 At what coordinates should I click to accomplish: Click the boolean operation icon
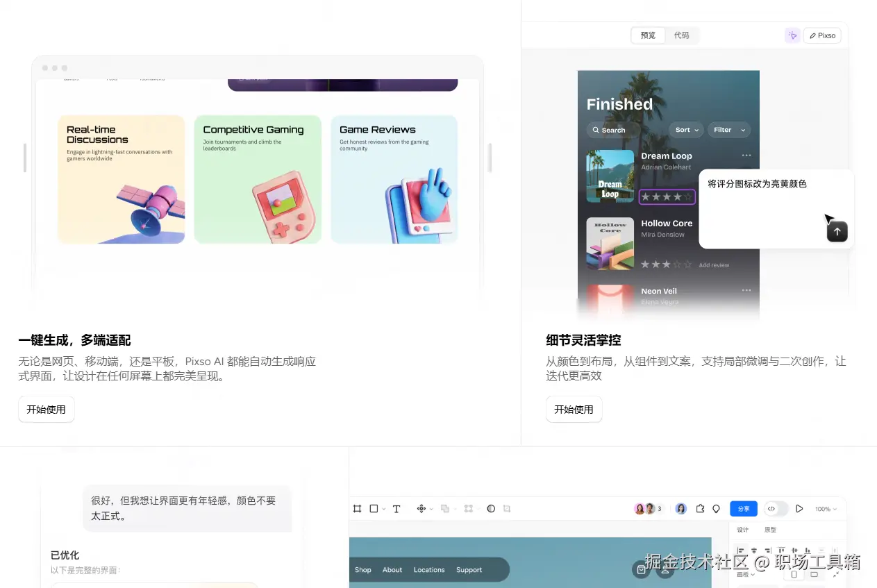point(445,509)
